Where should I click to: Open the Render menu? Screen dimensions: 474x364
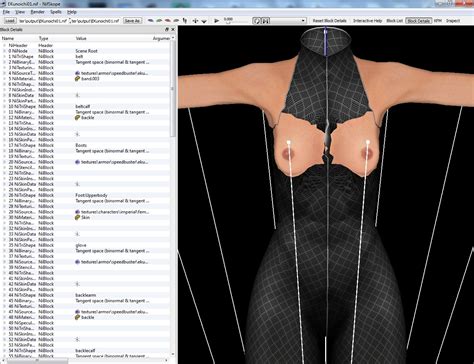pos(37,12)
